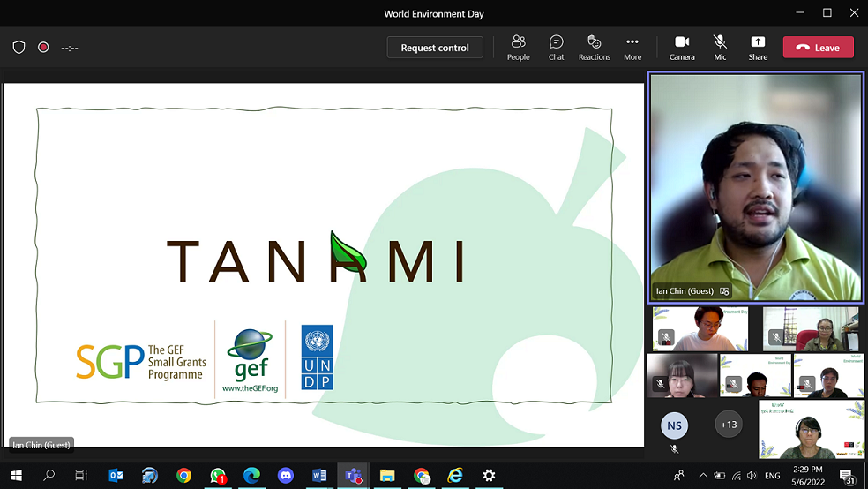
Task: Switch ENG input language
Action: 772,475
